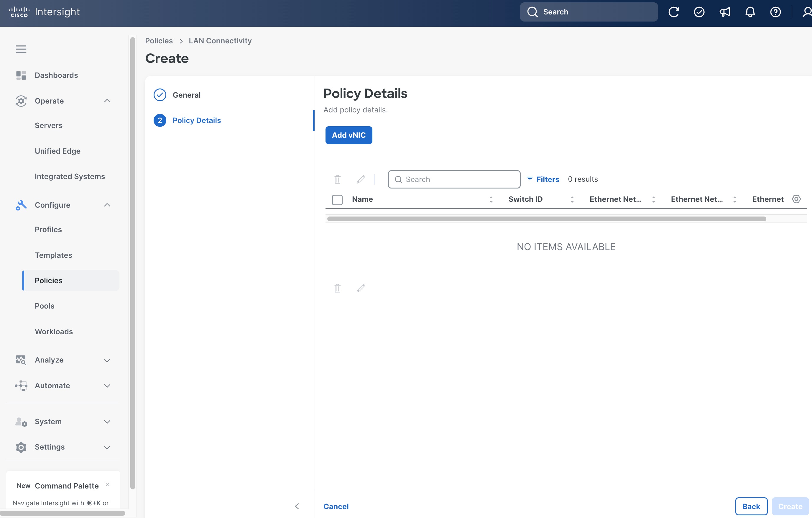Click the refresh icon in header
The width and height of the screenshot is (812, 518).
(673, 12)
